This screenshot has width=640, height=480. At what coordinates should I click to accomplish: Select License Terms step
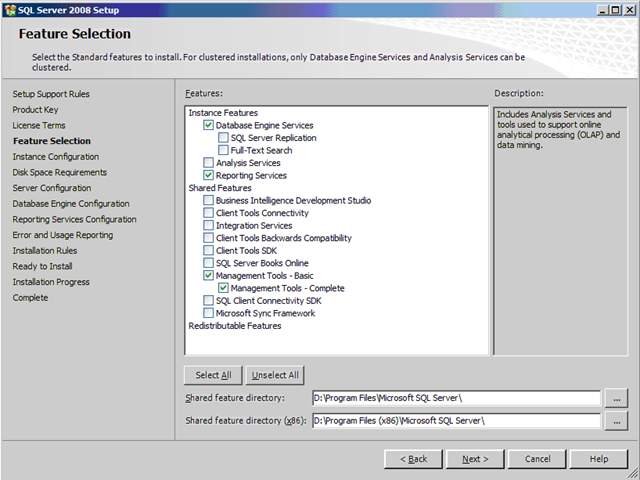click(39, 125)
